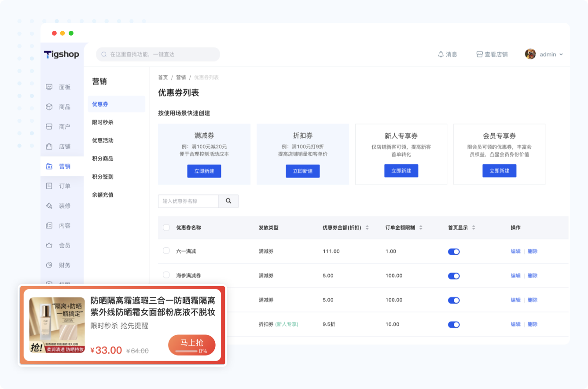Click the sunscreen product thumbnail
The width and height of the screenshot is (588, 389).
click(x=57, y=325)
